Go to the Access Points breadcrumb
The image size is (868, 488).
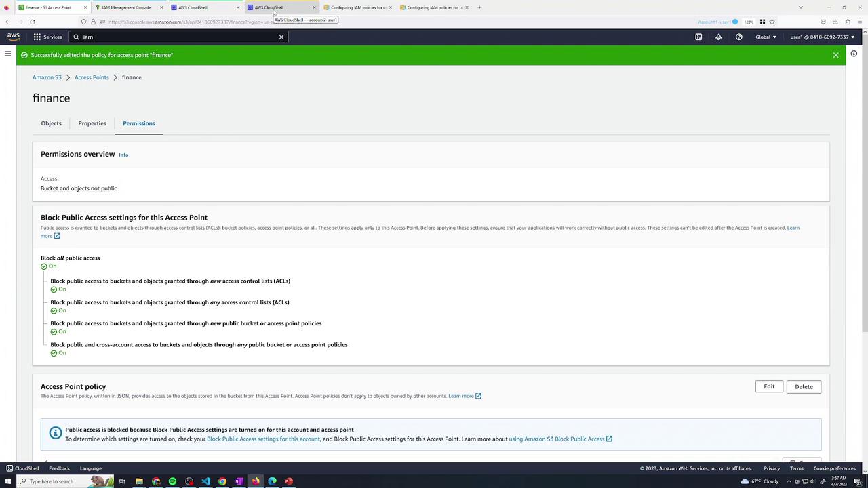(92, 77)
